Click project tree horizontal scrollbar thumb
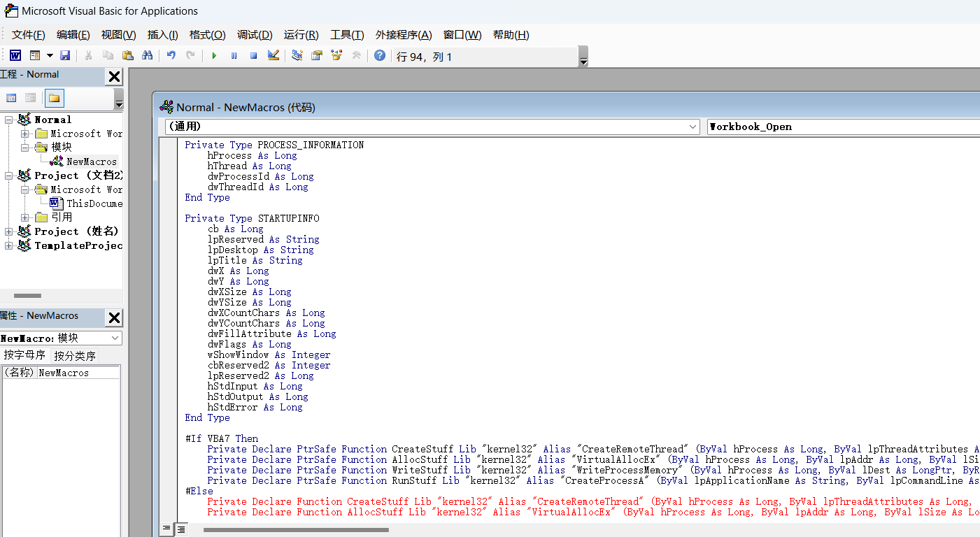The width and height of the screenshot is (980, 537). [x=28, y=296]
